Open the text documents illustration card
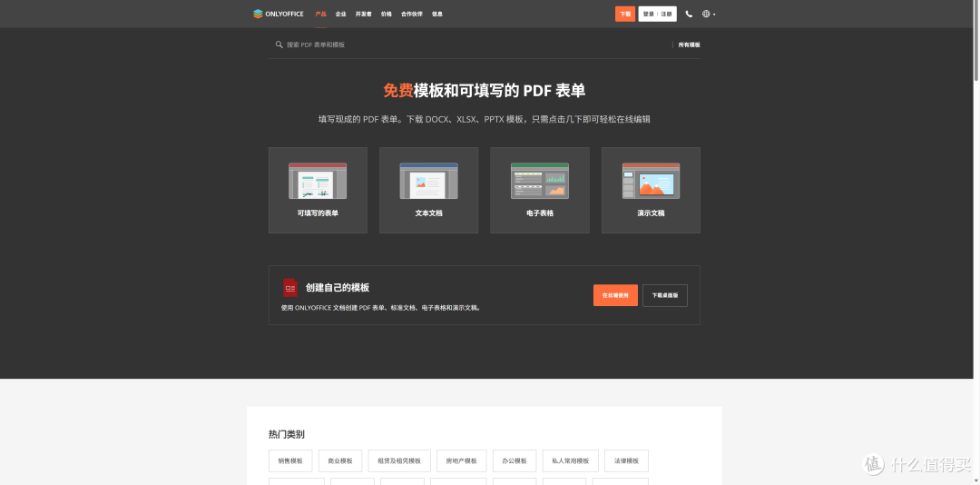980x485 pixels. 428,190
